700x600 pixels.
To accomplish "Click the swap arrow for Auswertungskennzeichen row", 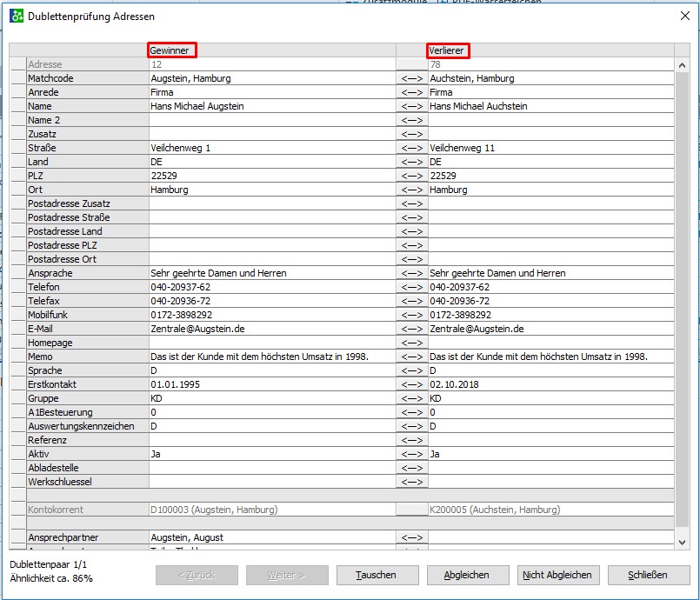I will (411, 426).
